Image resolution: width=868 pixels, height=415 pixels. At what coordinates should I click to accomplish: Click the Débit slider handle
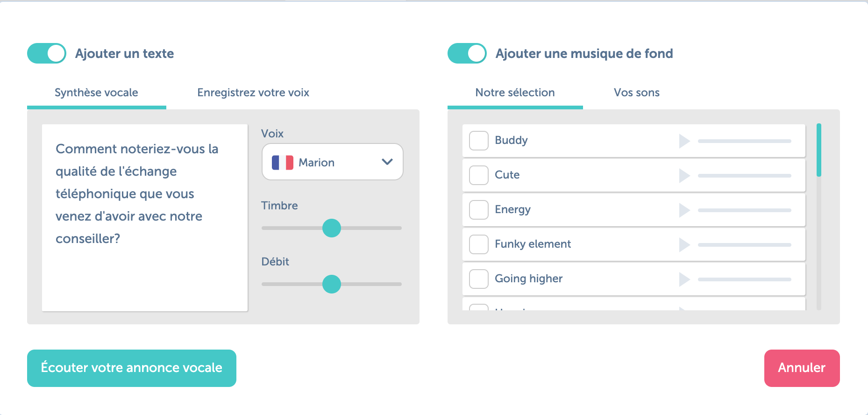332,284
